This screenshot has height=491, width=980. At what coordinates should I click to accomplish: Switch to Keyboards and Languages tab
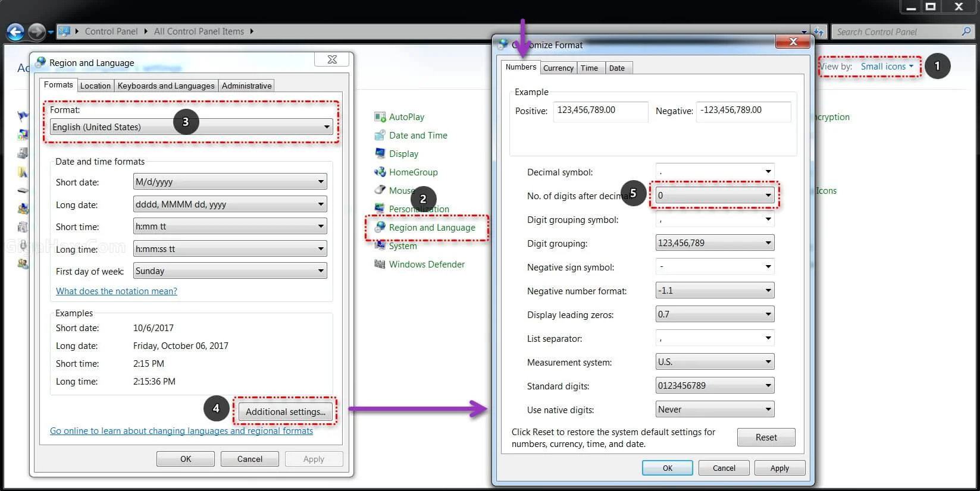click(166, 86)
